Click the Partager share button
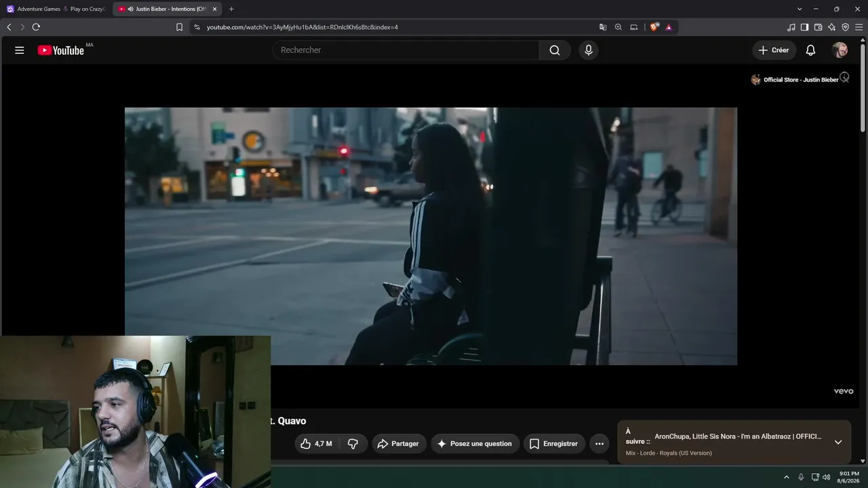 [x=399, y=444]
